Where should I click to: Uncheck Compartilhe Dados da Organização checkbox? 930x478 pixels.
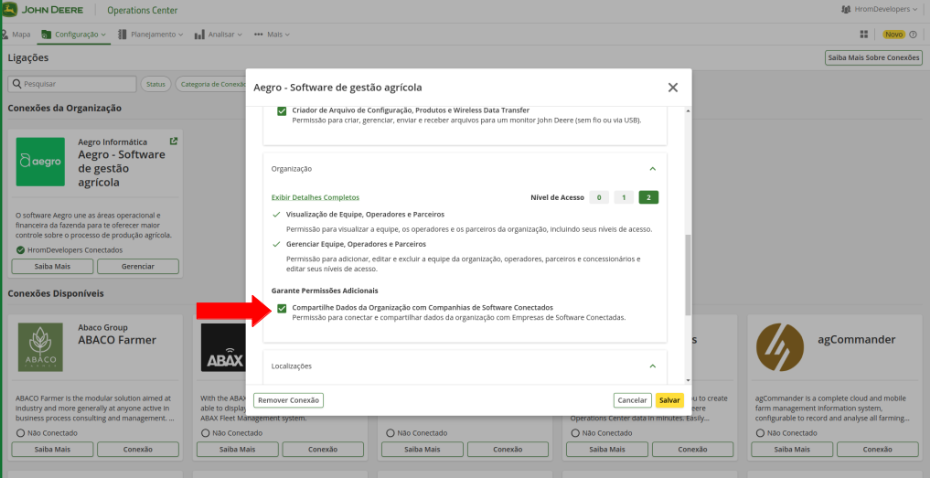[x=282, y=308]
